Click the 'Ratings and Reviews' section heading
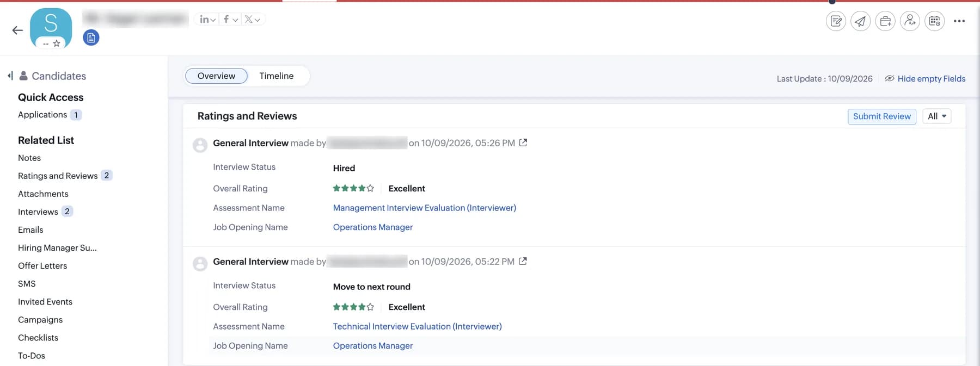Viewport: 980px width, 366px height. pyautogui.click(x=247, y=116)
